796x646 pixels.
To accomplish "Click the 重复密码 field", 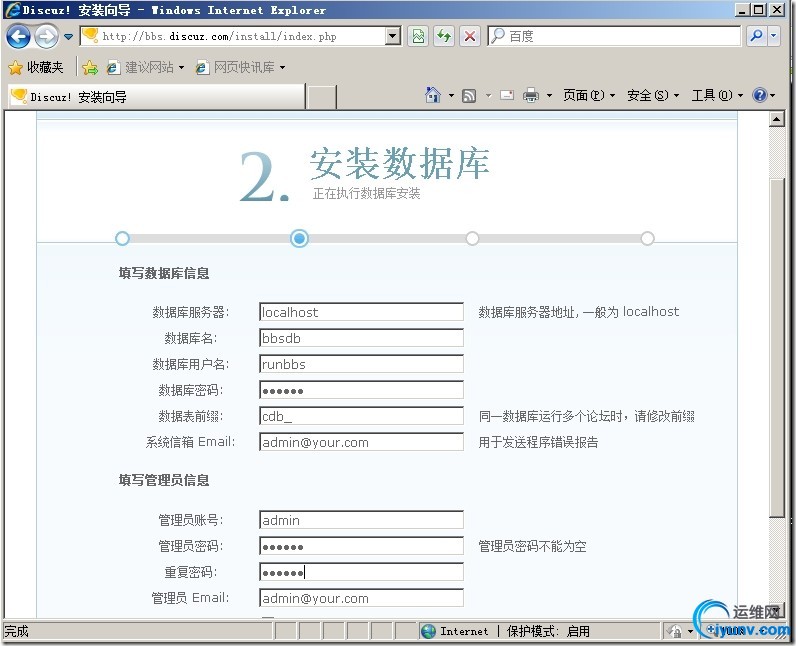I will [361, 572].
